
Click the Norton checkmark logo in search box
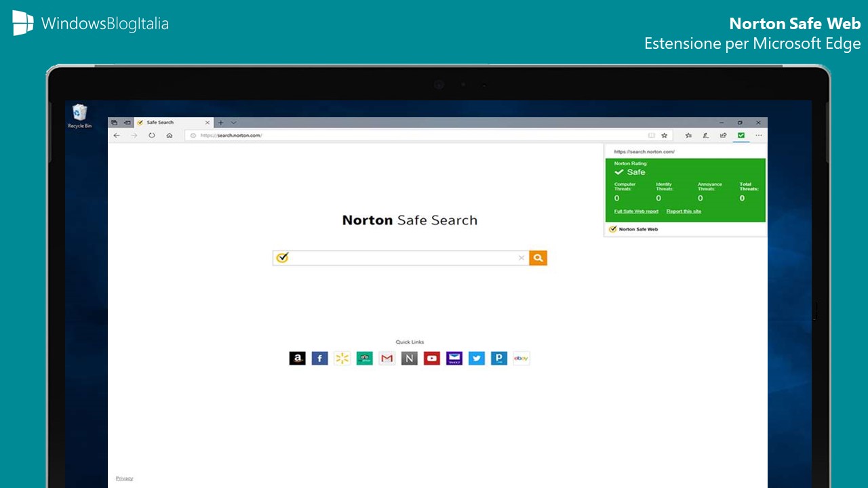[x=283, y=258]
